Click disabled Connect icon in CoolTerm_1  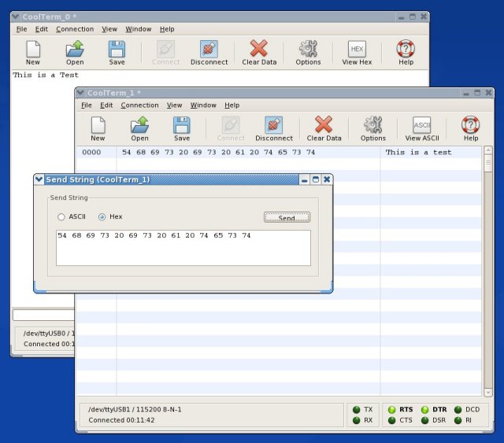[x=231, y=125]
